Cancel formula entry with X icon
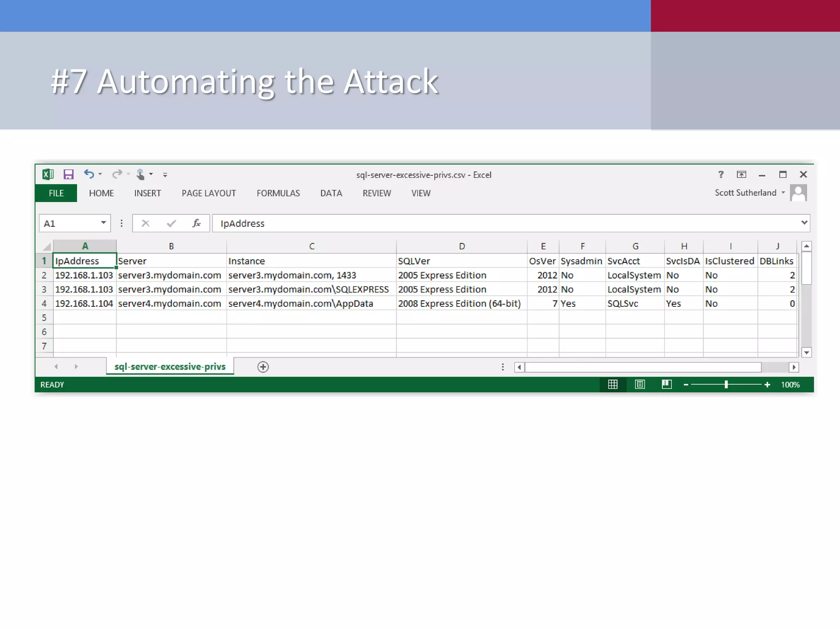This screenshot has height=630, width=840. (x=146, y=223)
